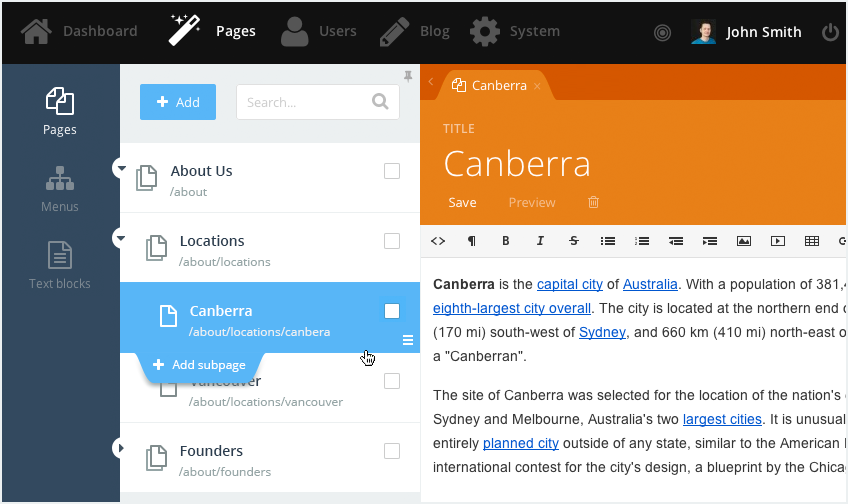Screen dimensions: 848x504
Task: Insert an image using toolbar icon
Action: (x=743, y=241)
